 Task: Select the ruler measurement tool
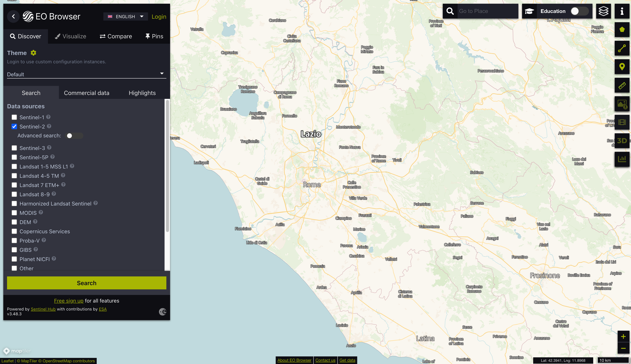[x=622, y=85]
